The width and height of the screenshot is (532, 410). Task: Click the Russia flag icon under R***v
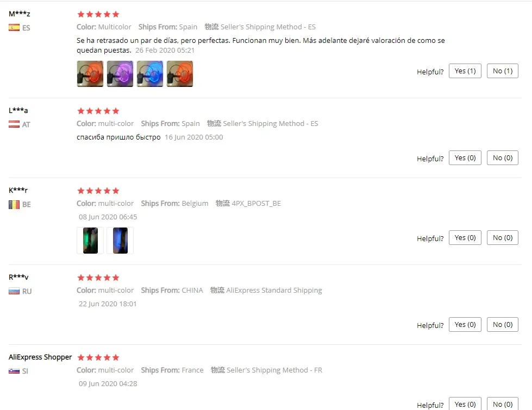point(14,291)
